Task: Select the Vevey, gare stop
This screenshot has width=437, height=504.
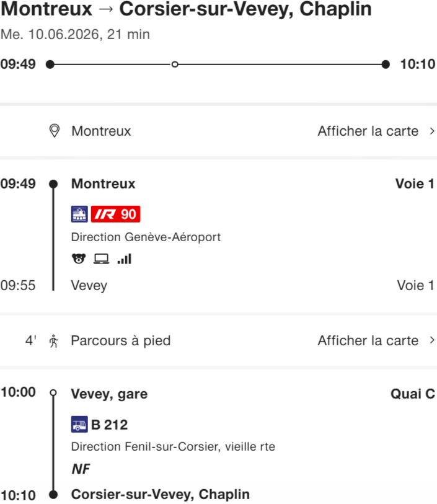Action: coord(109,394)
